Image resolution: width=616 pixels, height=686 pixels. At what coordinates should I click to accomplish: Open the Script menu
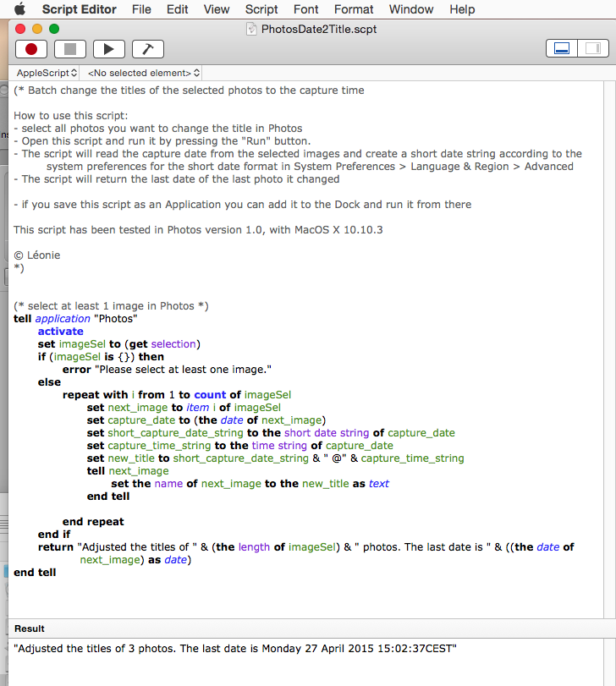coord(261,9)
